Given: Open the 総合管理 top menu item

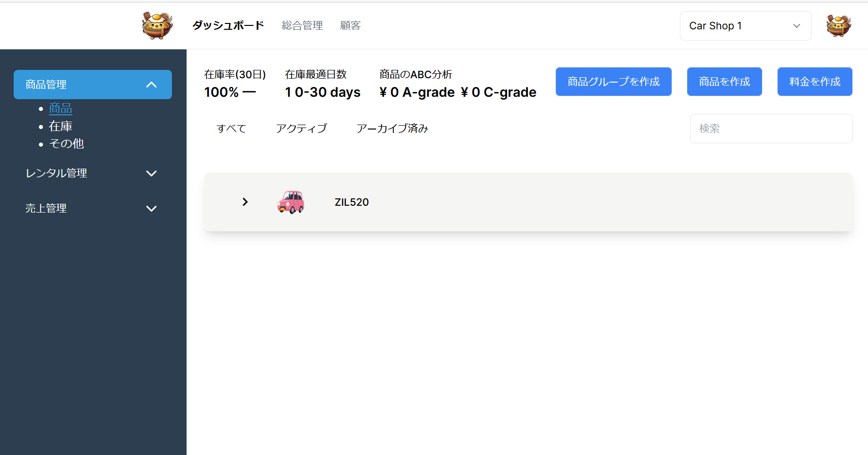Looking at the screenshot, I should (302, 25).
